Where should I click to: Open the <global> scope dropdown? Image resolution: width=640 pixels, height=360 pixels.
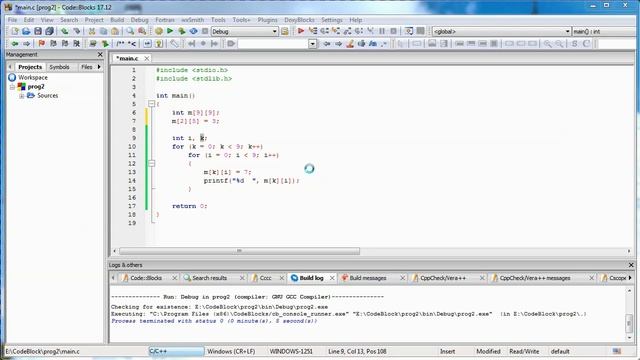click(502, 31)
